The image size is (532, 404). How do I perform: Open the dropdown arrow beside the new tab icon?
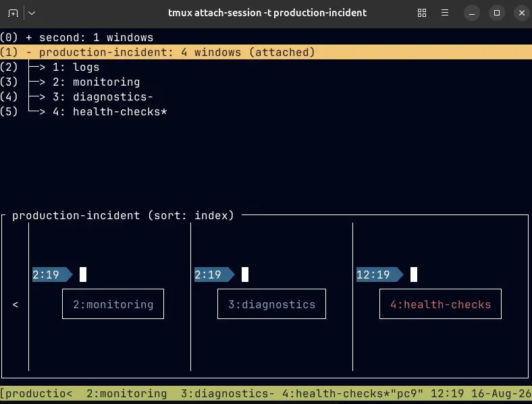click(32, 13)
